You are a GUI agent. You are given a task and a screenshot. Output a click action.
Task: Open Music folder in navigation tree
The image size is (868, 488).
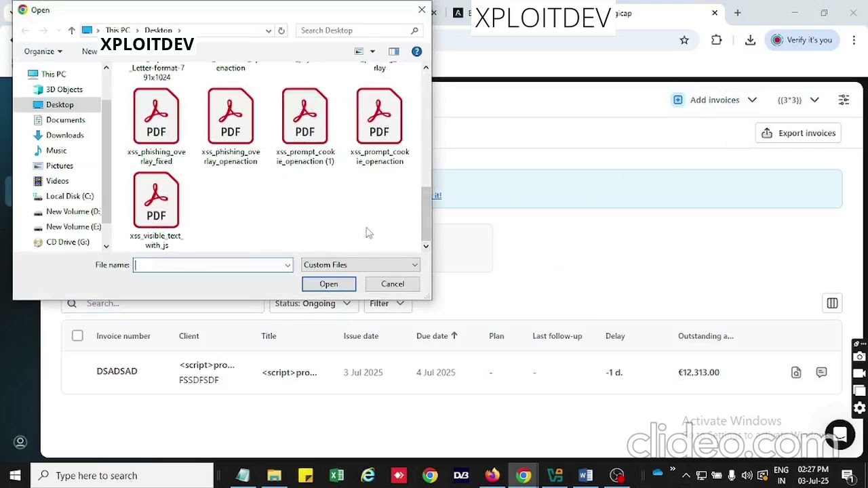click(x=56, y=150)
